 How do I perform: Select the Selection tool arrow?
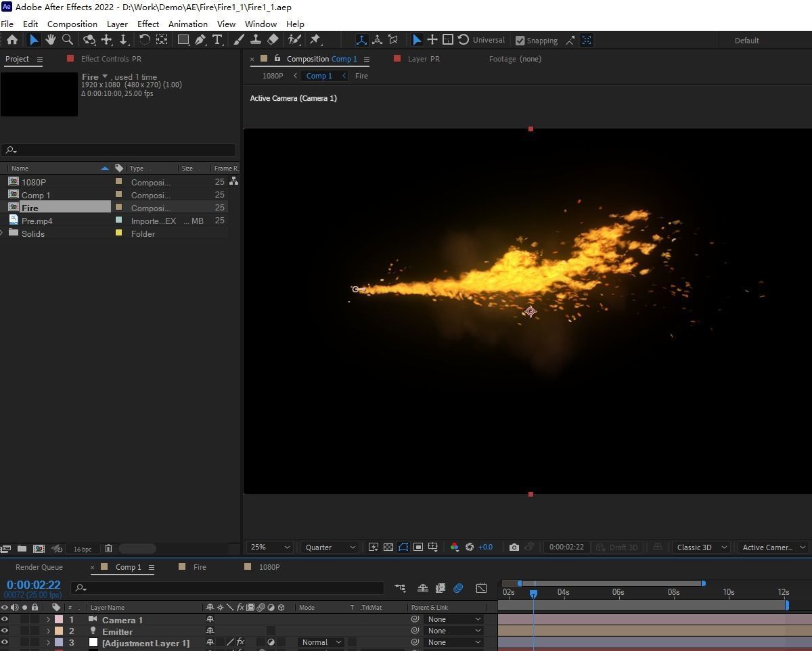coord(34,40)
